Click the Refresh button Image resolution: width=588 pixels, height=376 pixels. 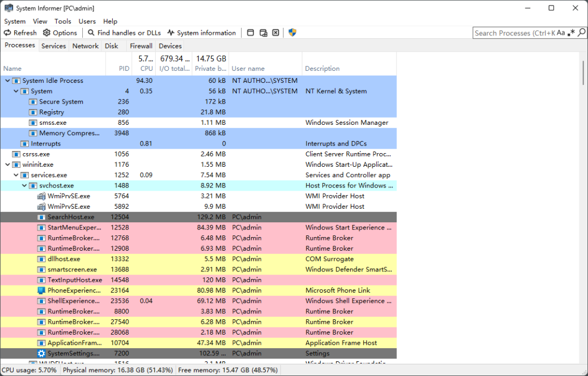click(20, 33)
